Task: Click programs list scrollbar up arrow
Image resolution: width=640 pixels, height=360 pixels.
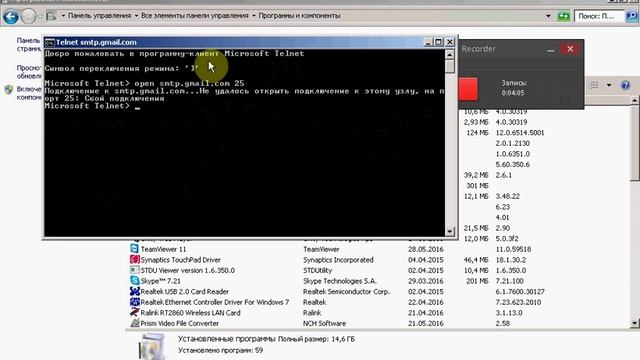Action: point(634,100)
